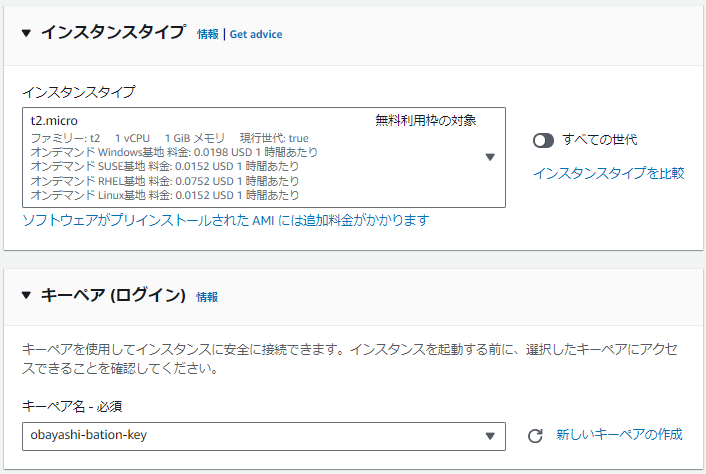Image resolution: width=706 pixels, height=474 pixels.
Task: Click the refresh key pairs icon
Action: tap(535, 436)
